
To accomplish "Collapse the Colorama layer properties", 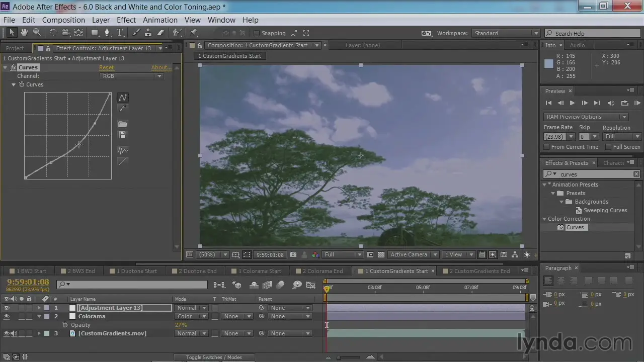I will 39,316.
